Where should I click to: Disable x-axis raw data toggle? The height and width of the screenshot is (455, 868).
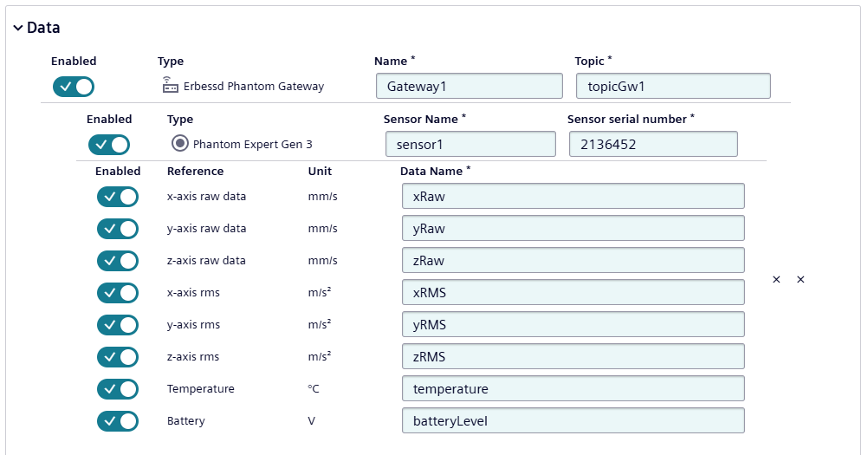click(118, 197)
